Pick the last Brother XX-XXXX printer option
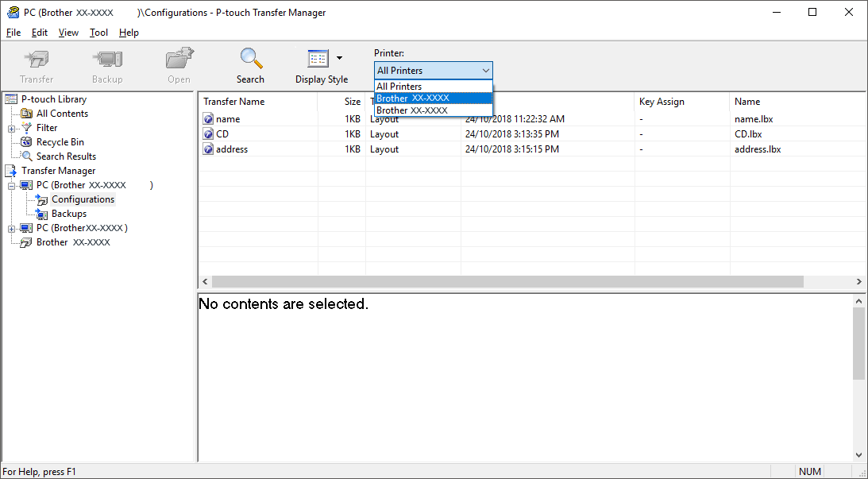 click(x=411, y=110)
